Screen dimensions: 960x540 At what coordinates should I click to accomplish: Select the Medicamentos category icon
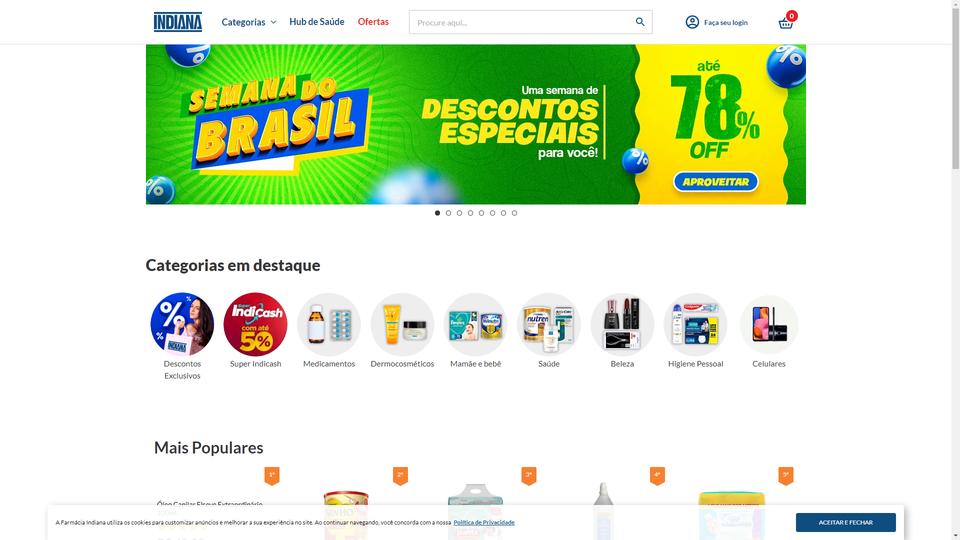(329, 324)
